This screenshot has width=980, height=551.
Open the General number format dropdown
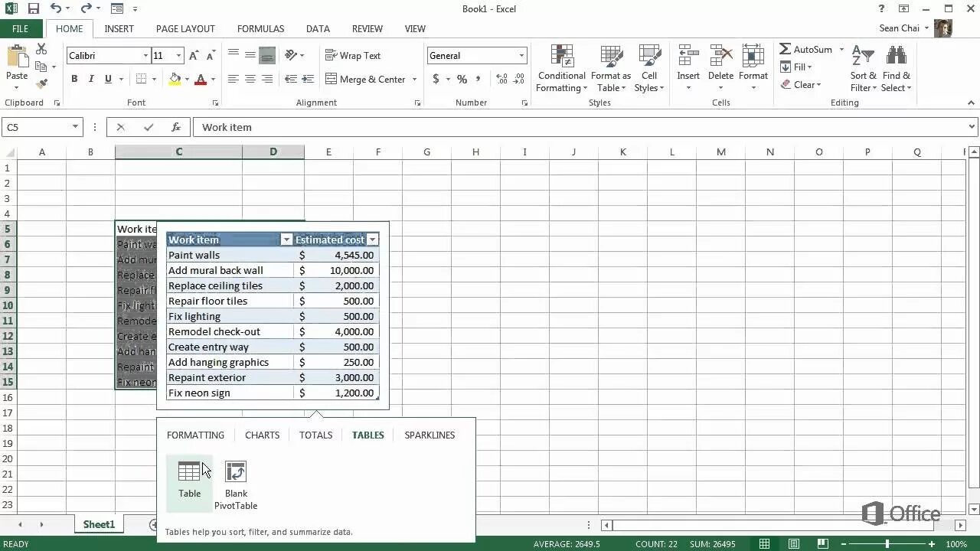521,56
